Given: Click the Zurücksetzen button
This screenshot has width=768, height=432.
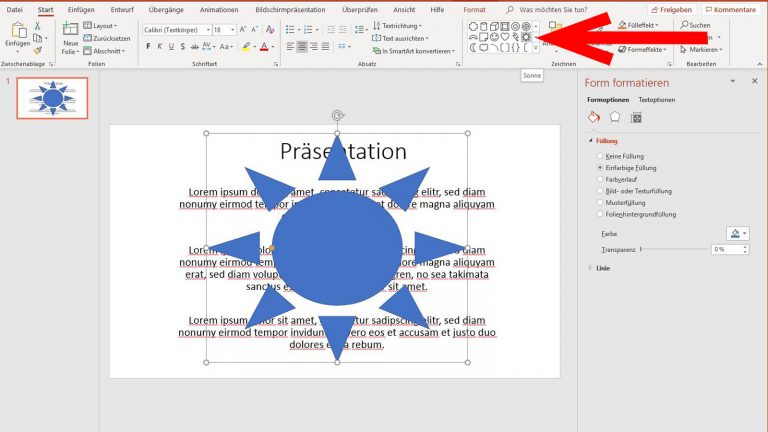Looking at the screenshot, I should [107, 38].
